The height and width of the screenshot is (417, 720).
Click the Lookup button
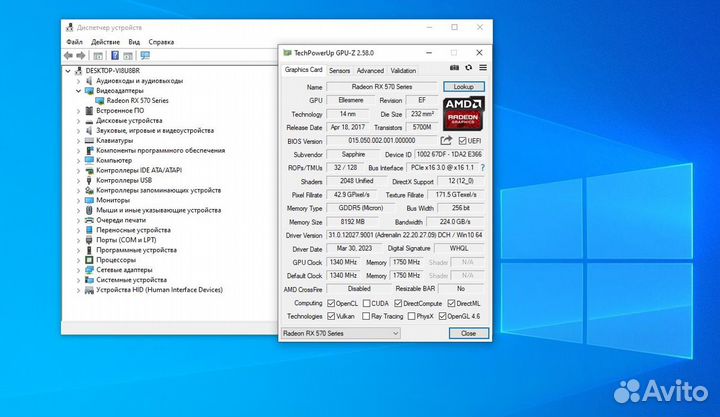463,87
